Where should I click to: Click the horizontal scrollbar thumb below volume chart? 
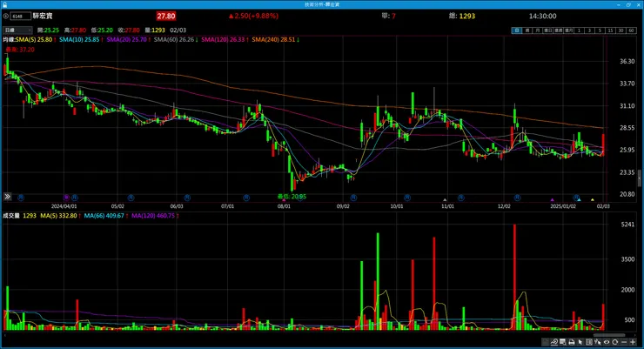point(608,335)
